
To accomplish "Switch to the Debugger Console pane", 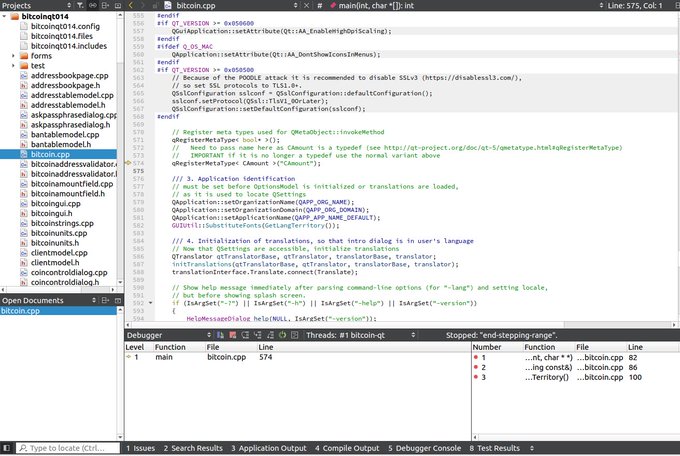I will (x=424, y=448).
